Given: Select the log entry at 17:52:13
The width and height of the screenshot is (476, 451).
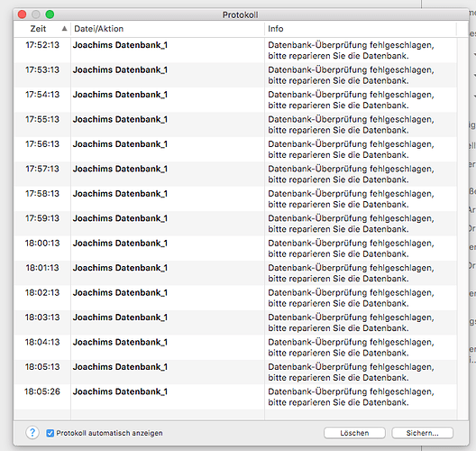Looking at the screenshot, I should click(235, 51).
